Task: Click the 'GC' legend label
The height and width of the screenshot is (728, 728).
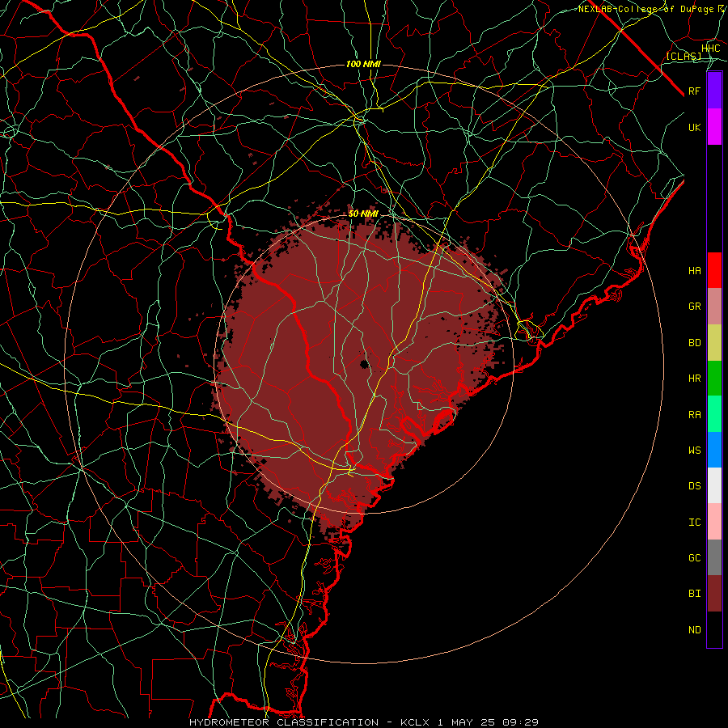Action: (695, 558)
